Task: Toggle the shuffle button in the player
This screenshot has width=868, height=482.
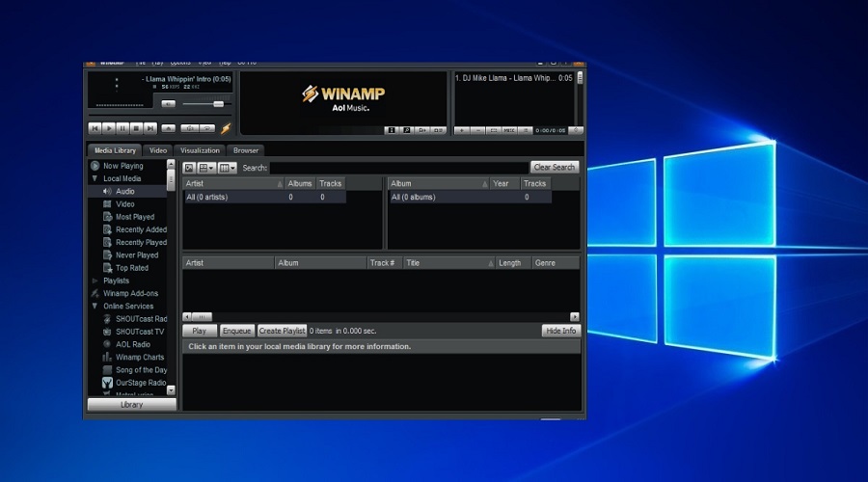Action: [x=189, y=128]
